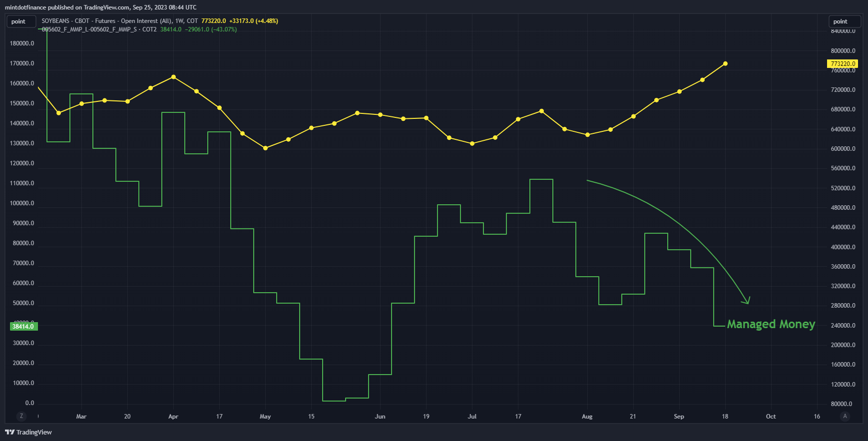Click the 240000.0 label on right axis

click(843, 326)
